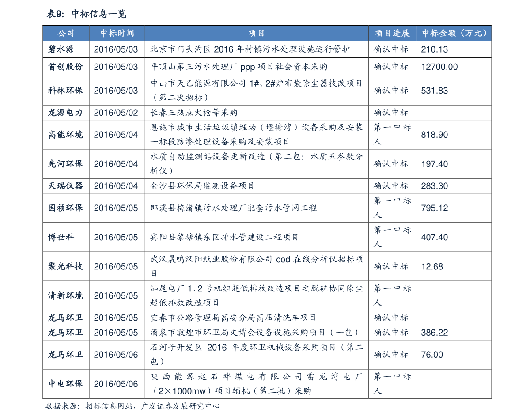Click the amount 76.00

(432, 355)
